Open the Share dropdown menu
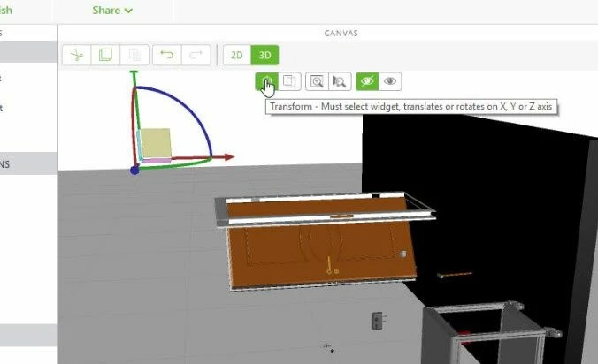598x364 pixels. coord(112,11)
